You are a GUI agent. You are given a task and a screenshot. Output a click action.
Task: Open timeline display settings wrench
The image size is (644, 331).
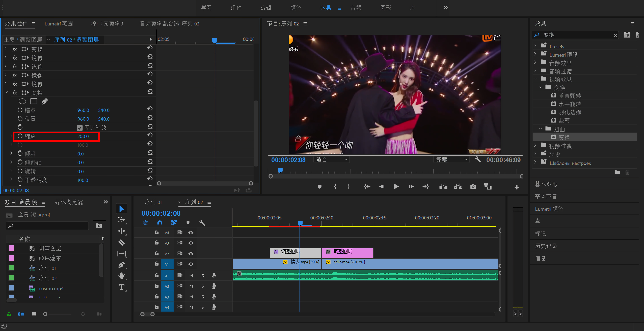tap(202, 223)
